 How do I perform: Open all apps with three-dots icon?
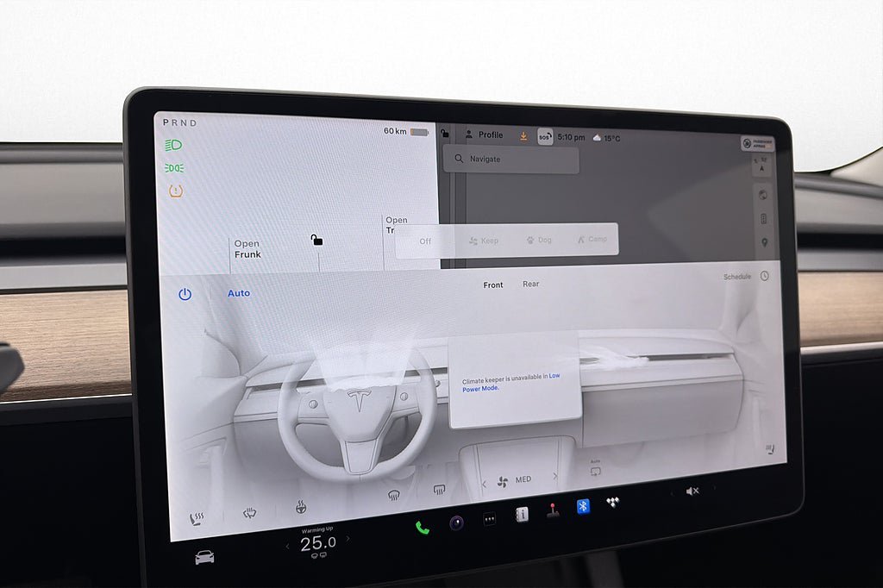tap(489, 519)
